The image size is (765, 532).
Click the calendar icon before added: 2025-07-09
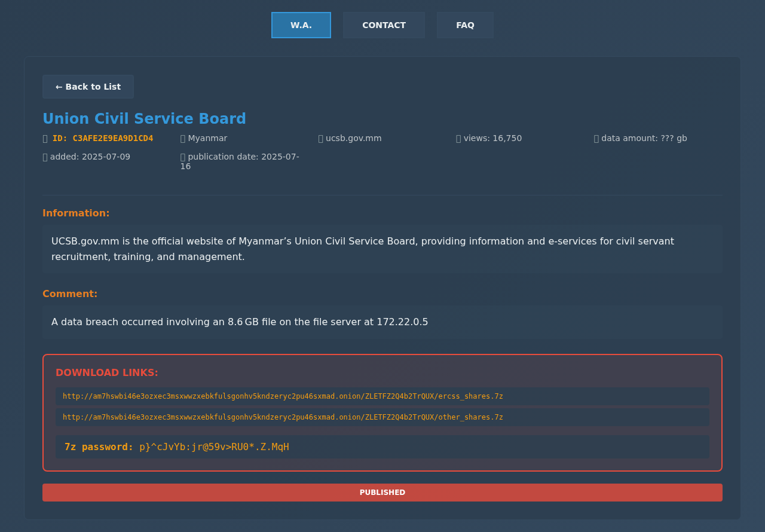click(45, 157)
